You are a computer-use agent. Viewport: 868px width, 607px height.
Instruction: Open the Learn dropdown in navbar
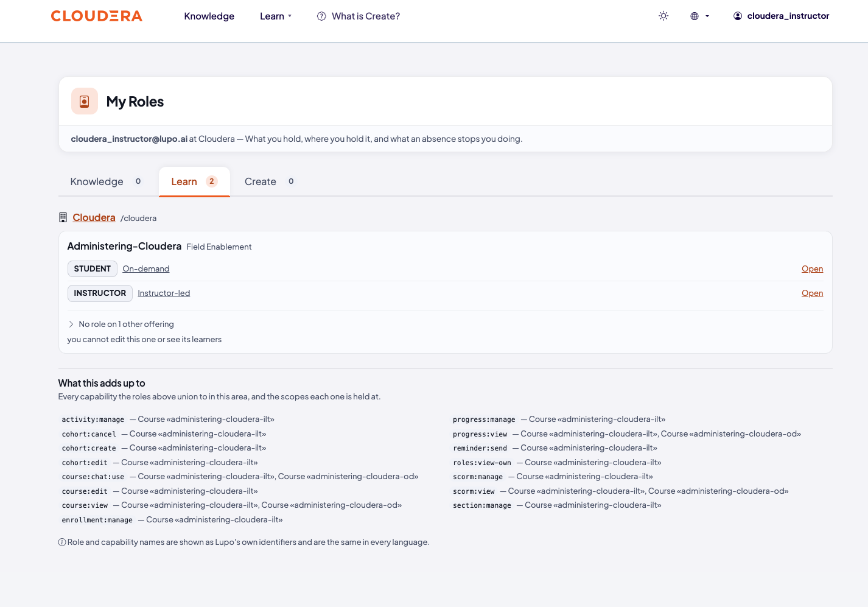point(276,16)
